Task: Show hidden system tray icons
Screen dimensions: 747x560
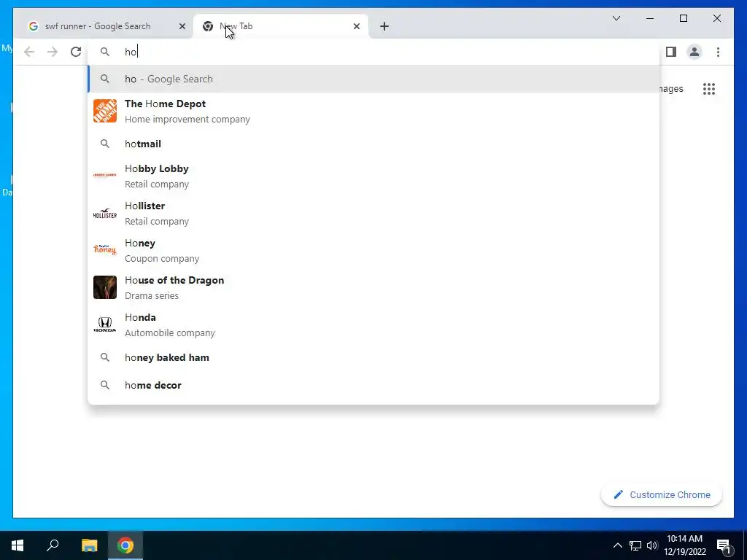Action: point(617,545)
